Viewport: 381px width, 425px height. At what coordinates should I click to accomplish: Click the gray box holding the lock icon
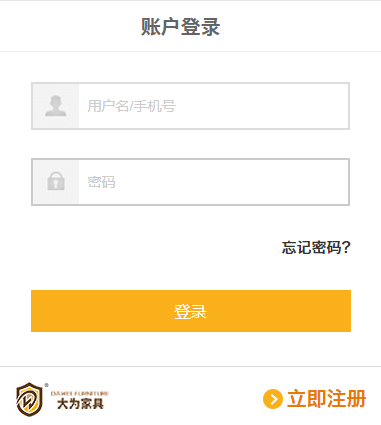pos(56,182)
